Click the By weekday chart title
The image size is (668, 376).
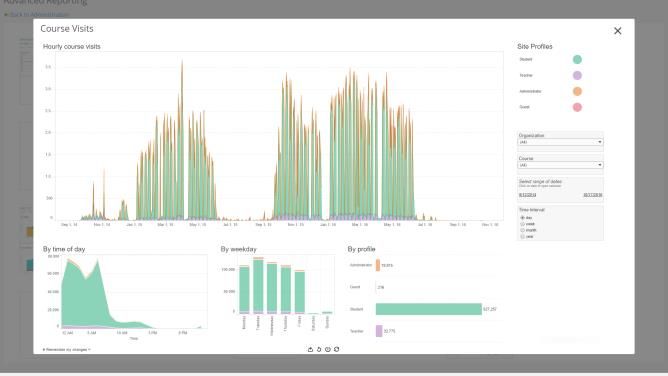[239, 249]
